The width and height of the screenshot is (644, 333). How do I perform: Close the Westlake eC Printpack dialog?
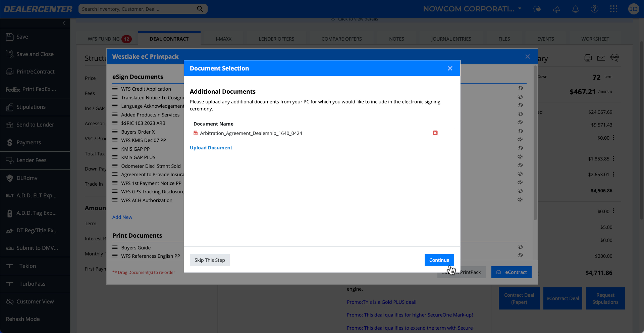click(x=528, y=57)
